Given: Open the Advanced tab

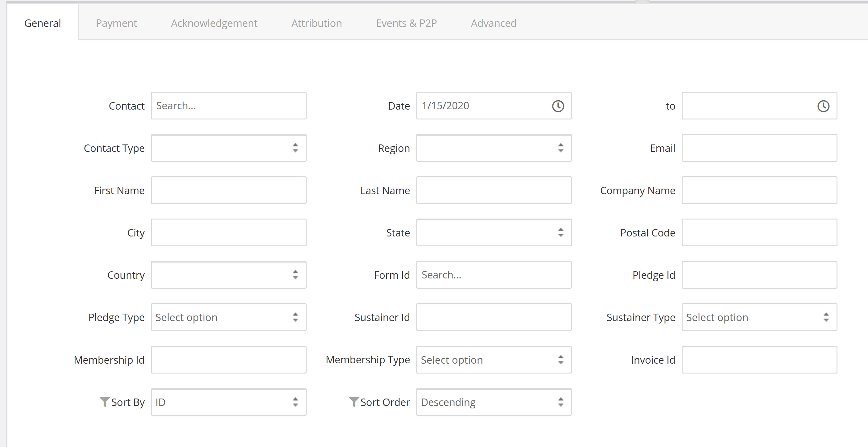Looking at the screenshot, I should pos(493,23).
